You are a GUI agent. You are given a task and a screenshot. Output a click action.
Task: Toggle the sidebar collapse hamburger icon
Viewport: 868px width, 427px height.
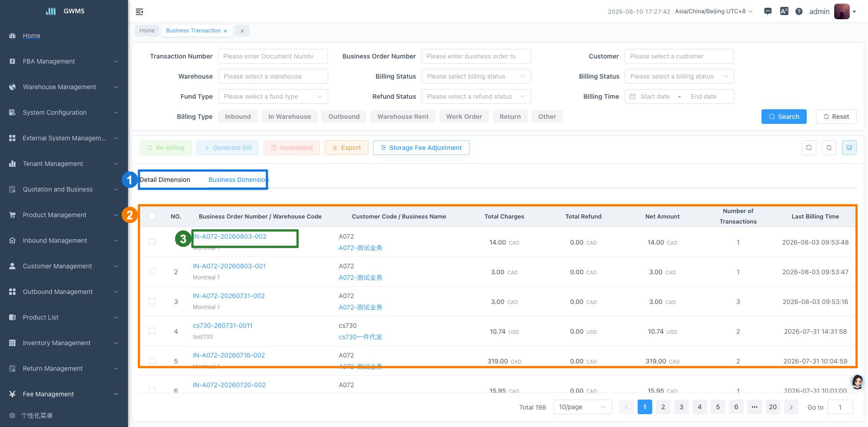click(139, 11)
